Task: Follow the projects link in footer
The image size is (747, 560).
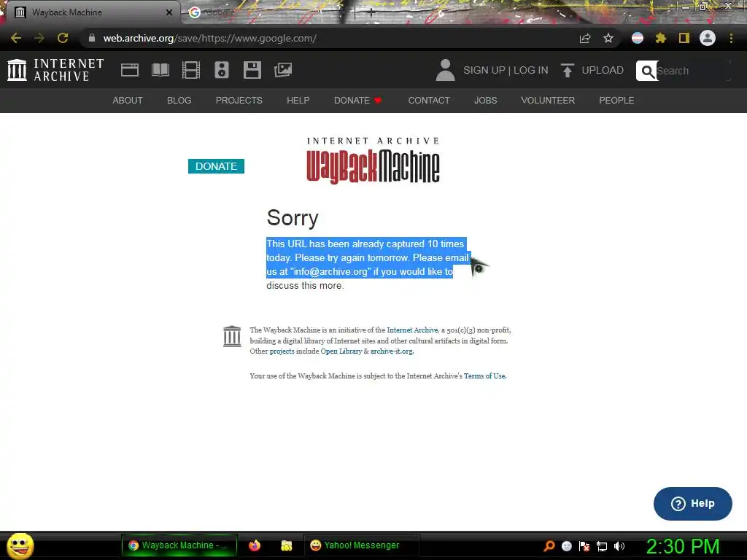Action: click(x=282, y=351)
